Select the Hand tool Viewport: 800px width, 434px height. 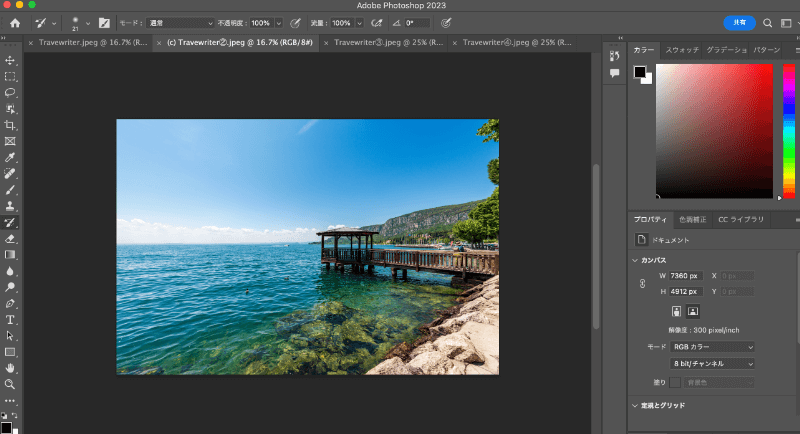(10, 368)
